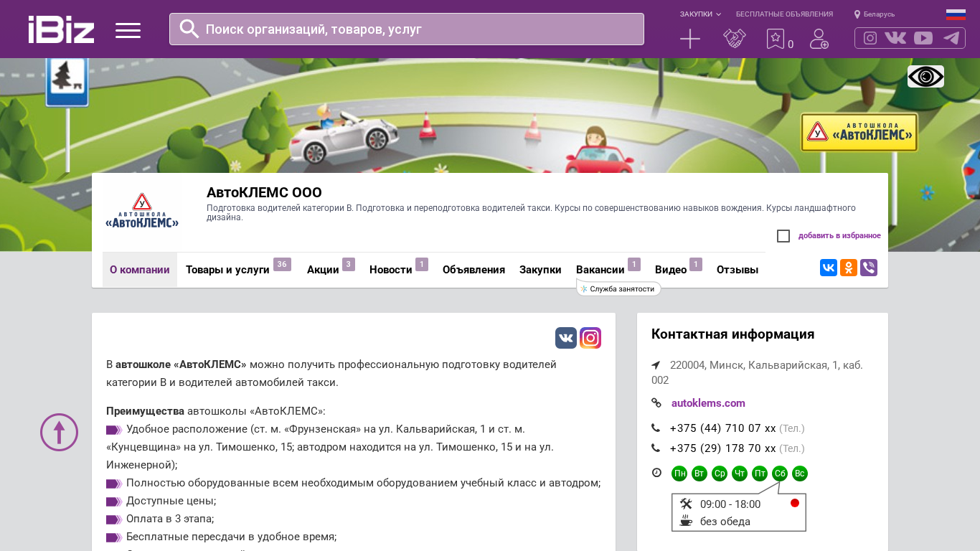
Task: Open the Беларусь region selector
Action: pyautogui.click(x=875, y=14)
